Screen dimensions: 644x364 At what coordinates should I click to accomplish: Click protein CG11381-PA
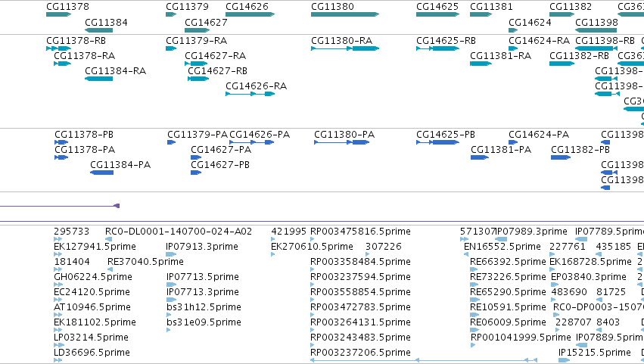pos(501,150)
